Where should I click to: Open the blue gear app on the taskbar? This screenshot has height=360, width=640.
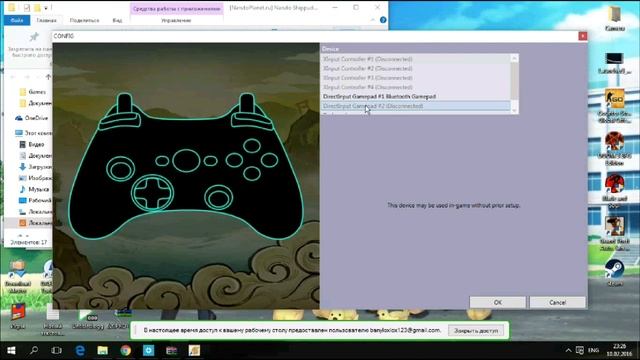pos(149,350)
